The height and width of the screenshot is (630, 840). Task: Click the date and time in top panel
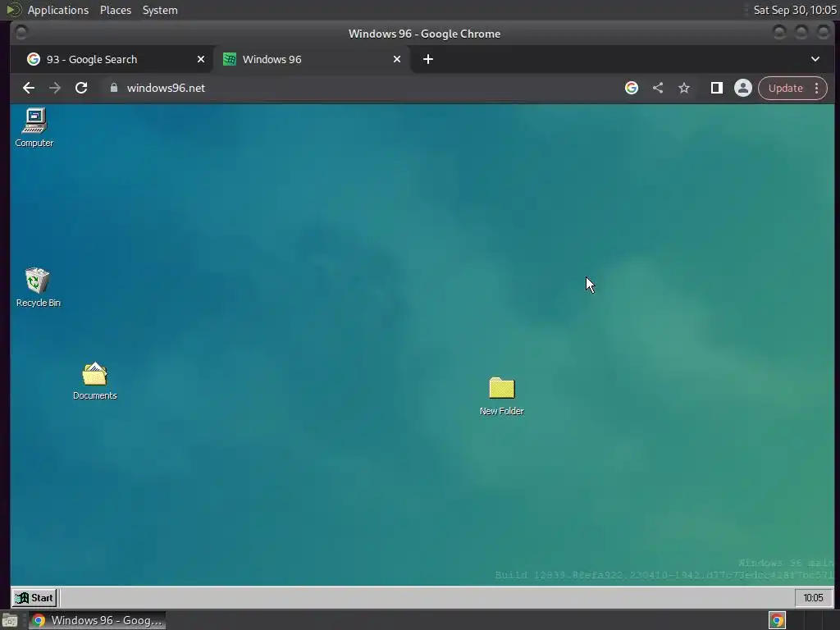(x=795, y=10)
